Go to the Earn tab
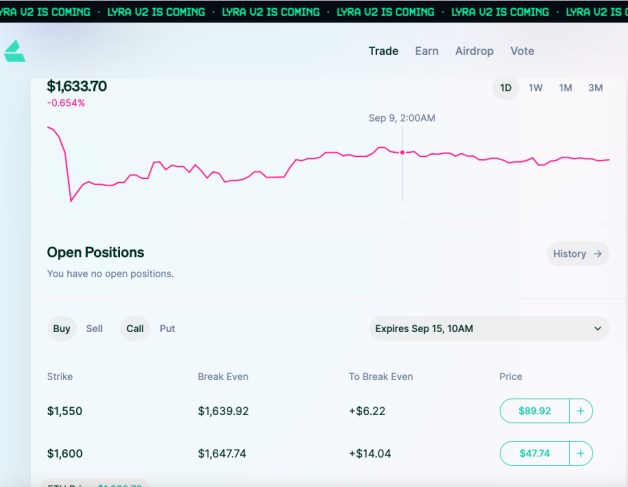628x487 pixels. pos(427,51)
